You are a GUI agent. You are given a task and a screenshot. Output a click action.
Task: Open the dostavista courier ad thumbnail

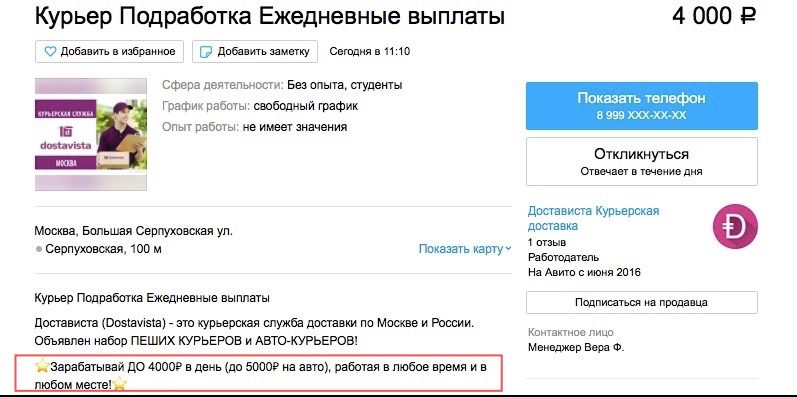(91, 135)
